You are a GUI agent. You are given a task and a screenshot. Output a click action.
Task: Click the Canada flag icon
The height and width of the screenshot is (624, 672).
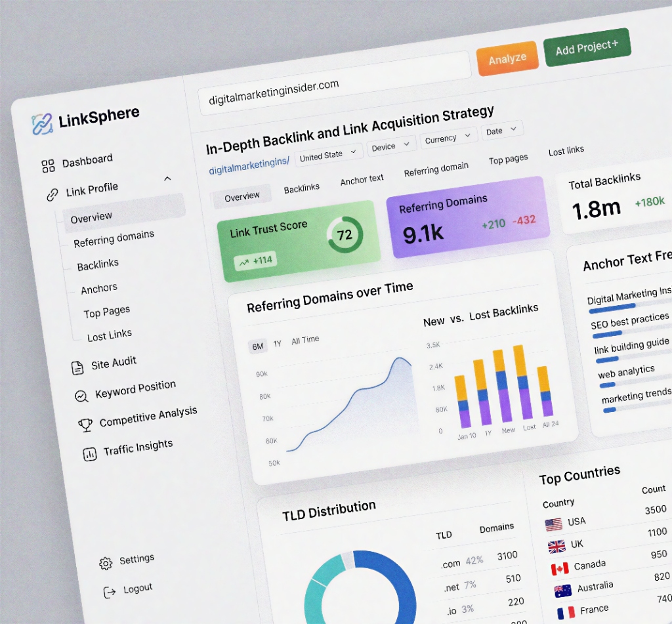[x=560, y=569]
